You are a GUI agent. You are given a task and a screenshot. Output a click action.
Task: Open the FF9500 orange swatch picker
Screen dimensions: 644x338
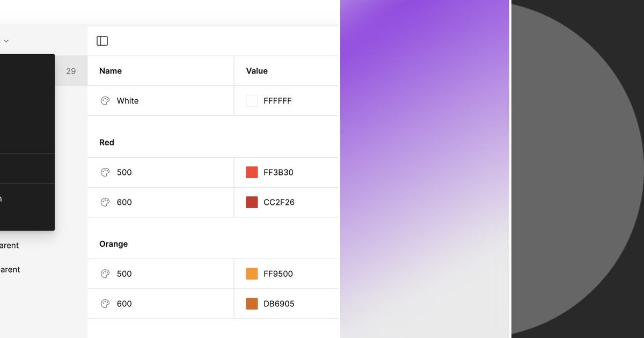[x=252, y=274]
